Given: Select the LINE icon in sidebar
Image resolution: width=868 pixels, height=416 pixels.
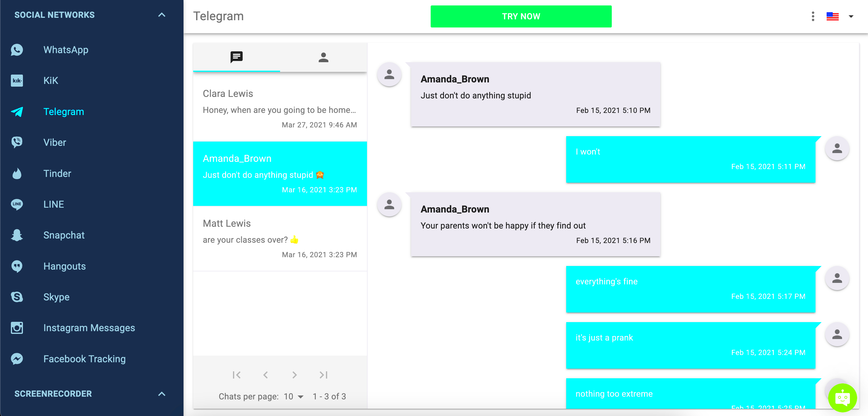Looking at the screenshot, I should click(x=17, y=204).
